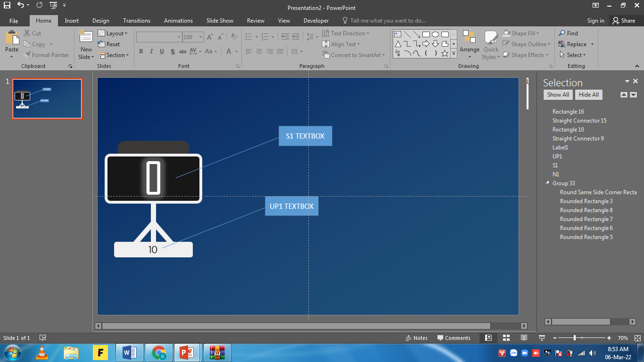
Task: Click the Save icon in quick access toolbar
Action: coord(7,5)
